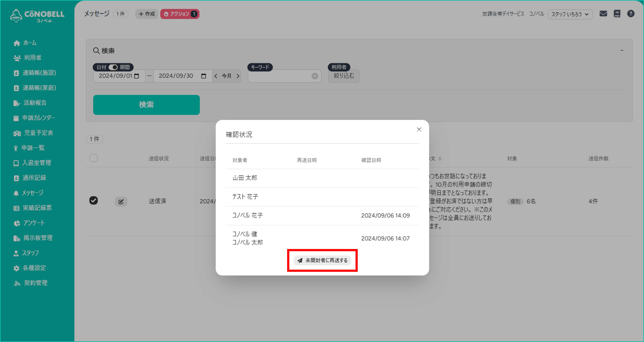Click the 1件 count badge beside メッセージ title

click(x=121, y=14)
